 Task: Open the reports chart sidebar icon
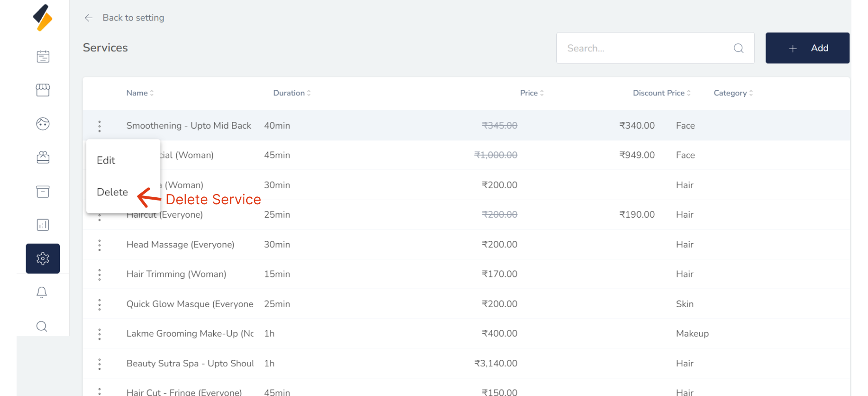coord(43,225)
